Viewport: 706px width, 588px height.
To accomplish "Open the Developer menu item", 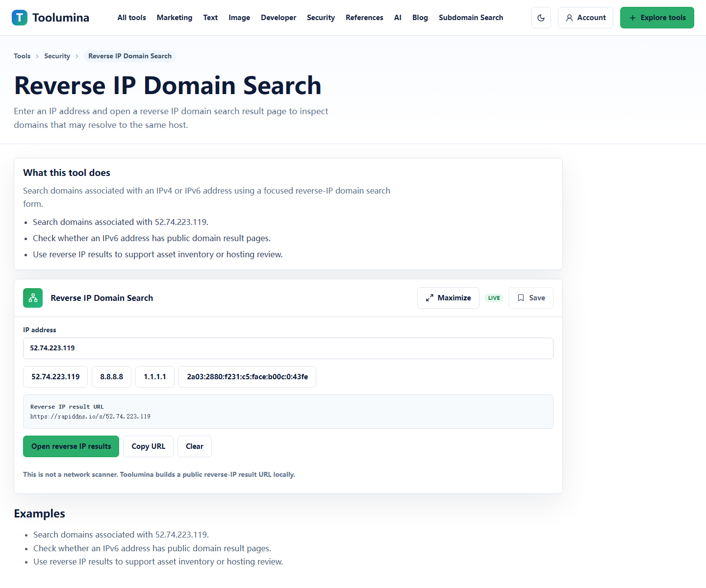I will (278, 18).
